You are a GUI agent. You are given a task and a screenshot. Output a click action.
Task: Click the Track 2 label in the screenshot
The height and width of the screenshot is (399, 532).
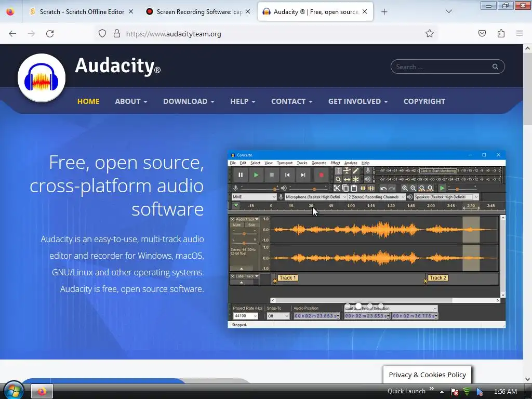[x=438, y=278]
